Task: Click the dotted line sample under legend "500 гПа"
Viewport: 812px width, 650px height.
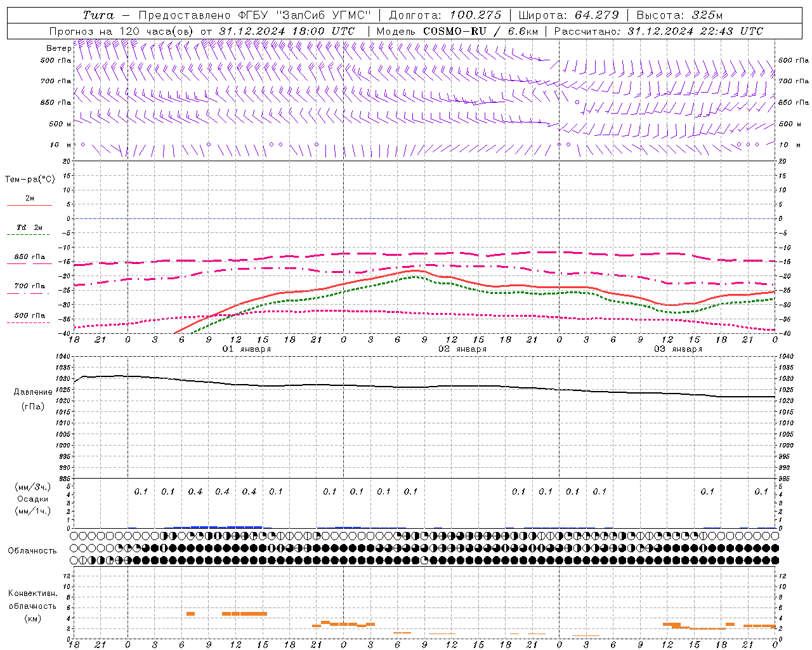Action: pyautogui.click(x=29, y=322)
